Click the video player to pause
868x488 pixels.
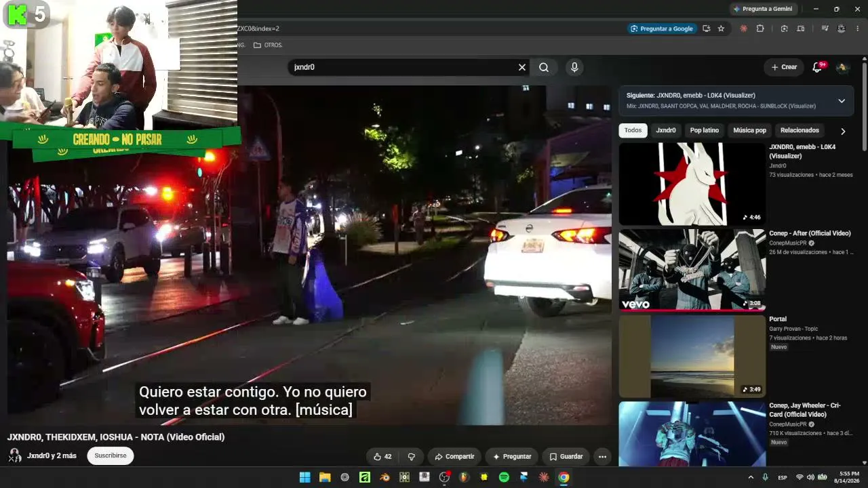pos(309,255)
